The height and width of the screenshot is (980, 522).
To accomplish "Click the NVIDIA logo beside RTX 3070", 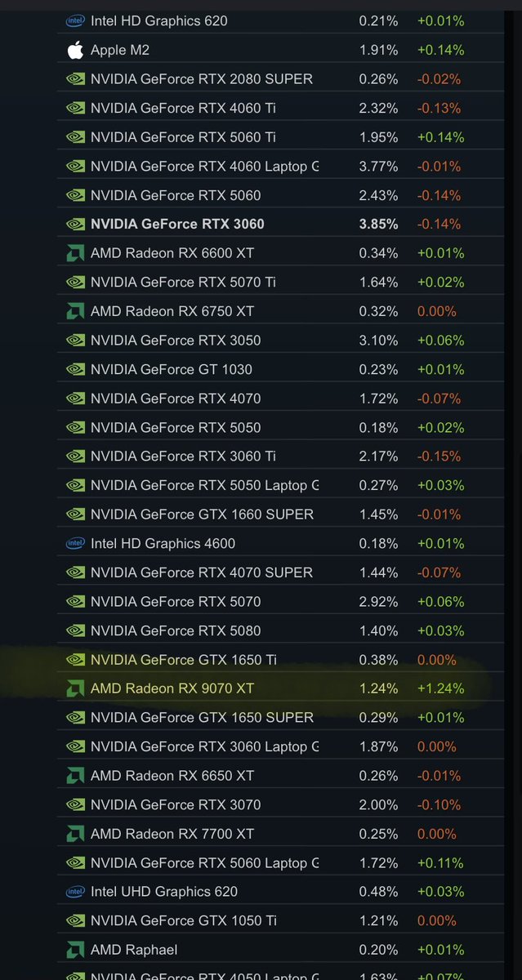I will [x=75, y=805].
